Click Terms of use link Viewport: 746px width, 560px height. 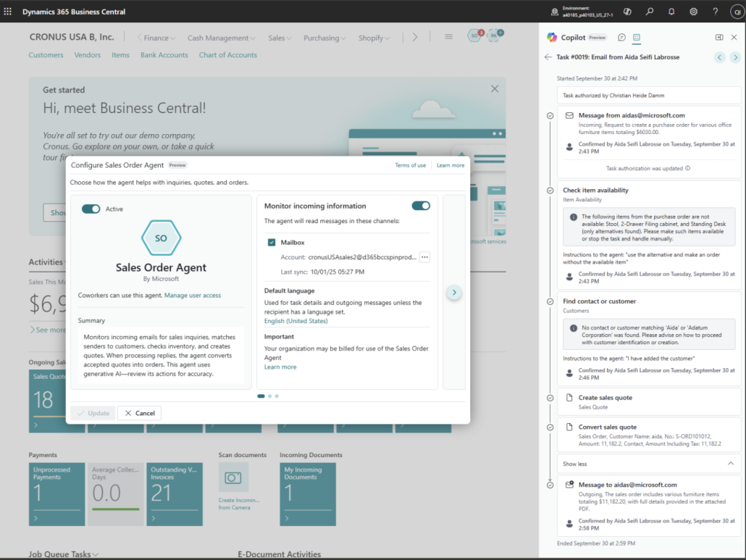tap(410, 165)
